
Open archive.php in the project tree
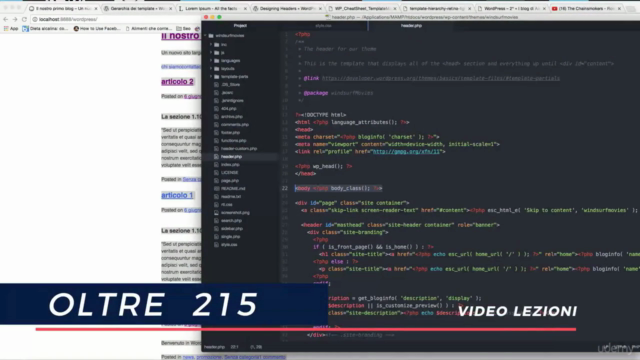pos(231,117)
